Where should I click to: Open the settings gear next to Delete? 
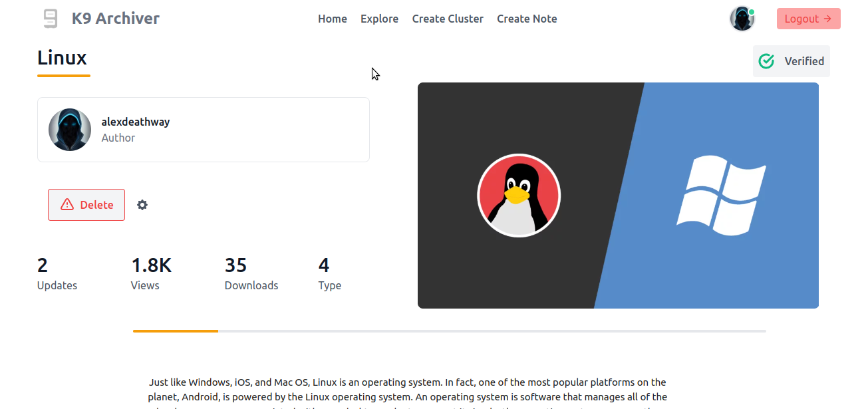pyautogui.click(x=142, y=205)
